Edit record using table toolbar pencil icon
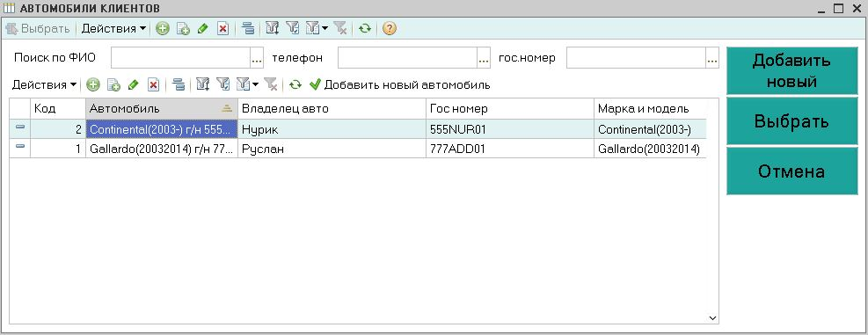The image size is (868, 335). [133, 84]
